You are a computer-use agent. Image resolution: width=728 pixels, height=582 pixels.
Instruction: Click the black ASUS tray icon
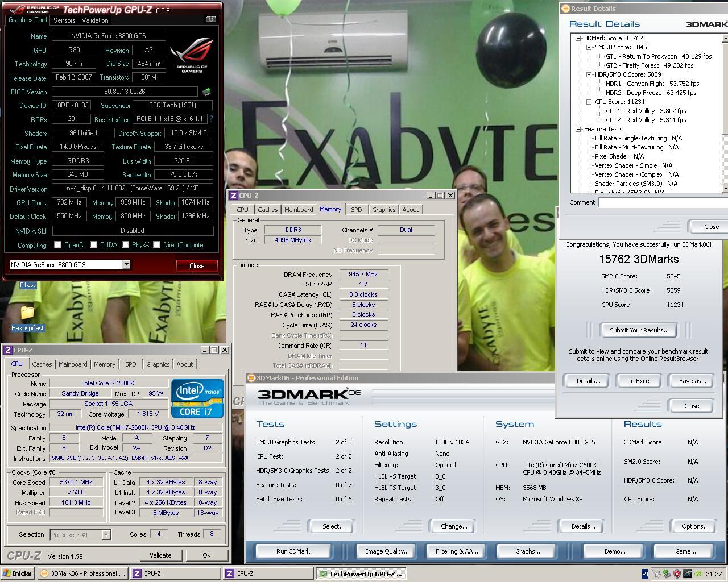point(687,574)
